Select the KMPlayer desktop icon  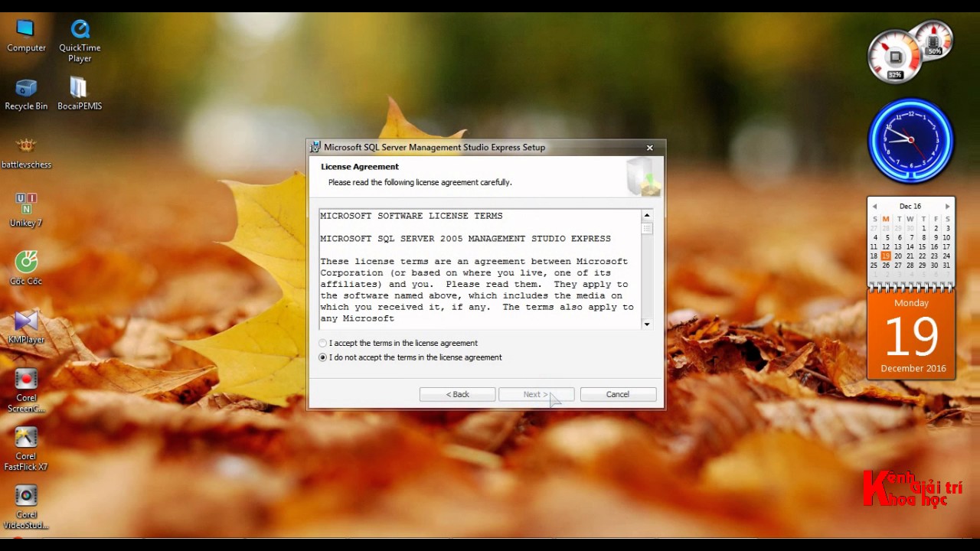pos(26,328)
